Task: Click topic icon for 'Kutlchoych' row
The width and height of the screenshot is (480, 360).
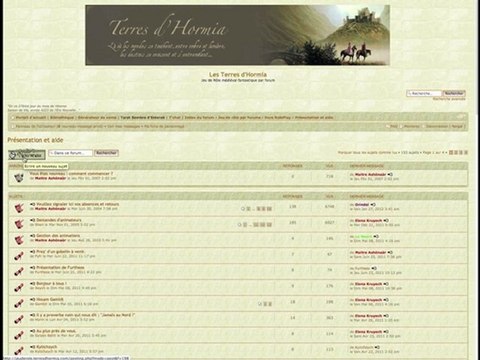Action: [x=19, y=351]
